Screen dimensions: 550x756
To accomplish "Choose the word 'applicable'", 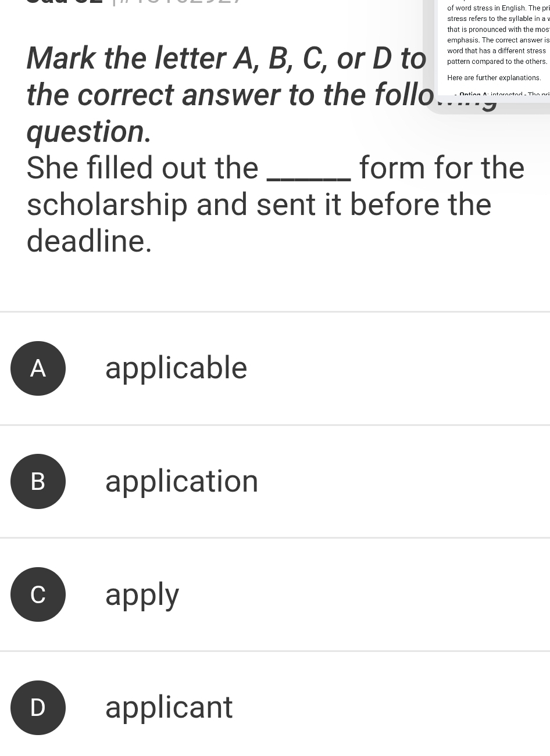I will 176,368.
